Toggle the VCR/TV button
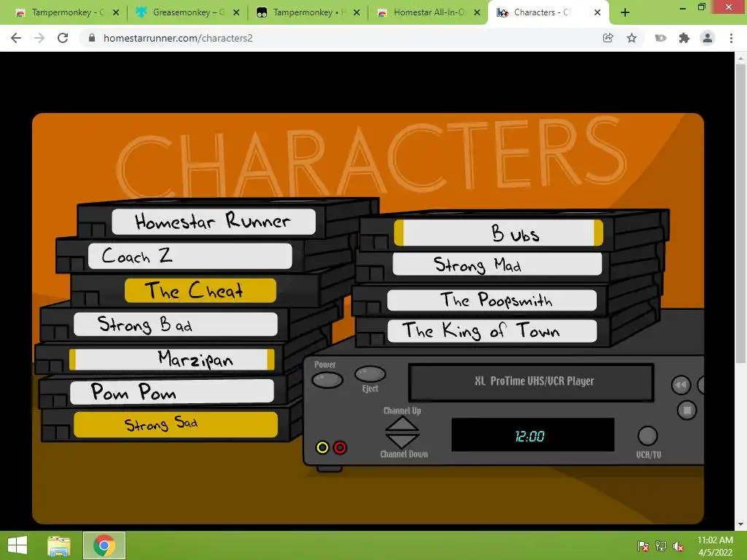The image size is (747, 560). click(648, 436)
